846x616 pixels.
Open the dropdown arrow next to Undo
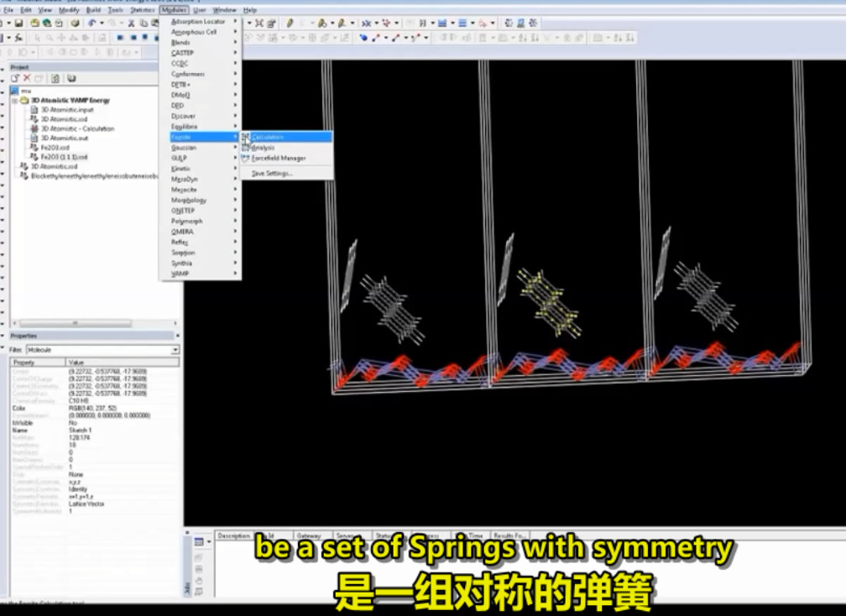[x=102, y=23]
